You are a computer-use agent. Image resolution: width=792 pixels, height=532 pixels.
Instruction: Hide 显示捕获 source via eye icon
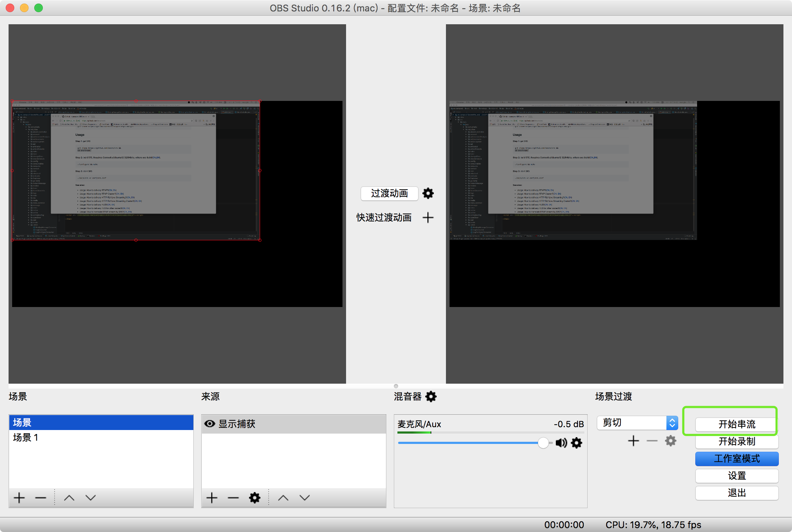tap(210, 424)
